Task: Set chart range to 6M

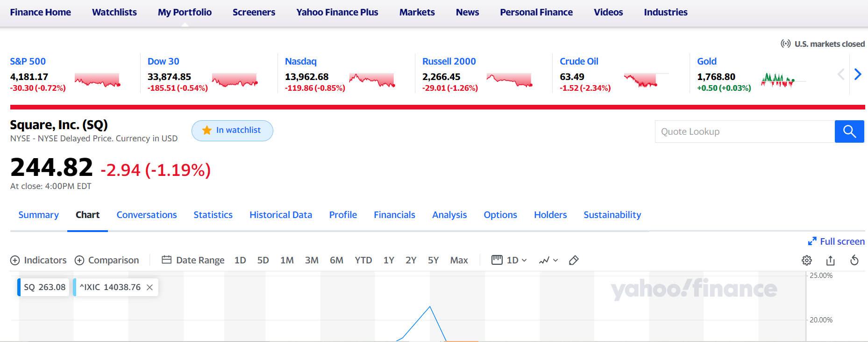Action: 336,260
